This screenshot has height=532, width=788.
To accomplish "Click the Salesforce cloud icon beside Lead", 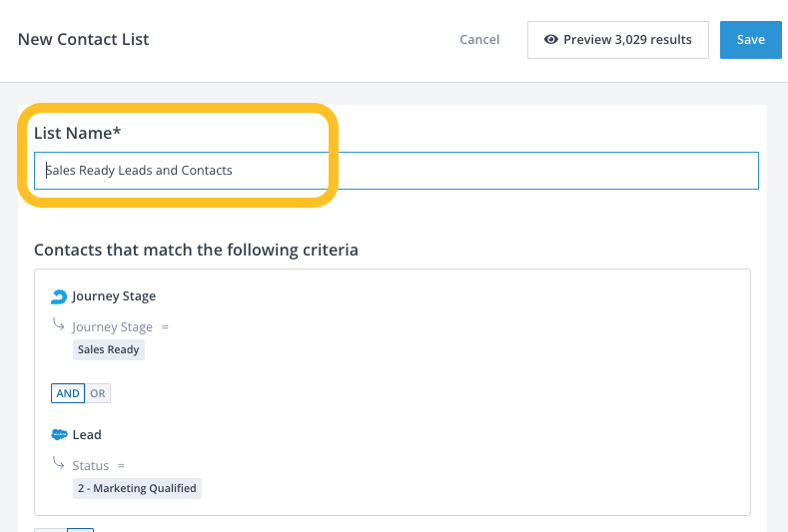I will [x=59, y=435].
